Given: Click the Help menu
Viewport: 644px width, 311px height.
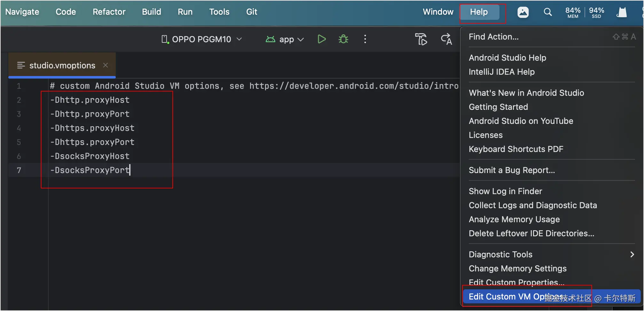Looking at the screenshot, I should (479, 12).
